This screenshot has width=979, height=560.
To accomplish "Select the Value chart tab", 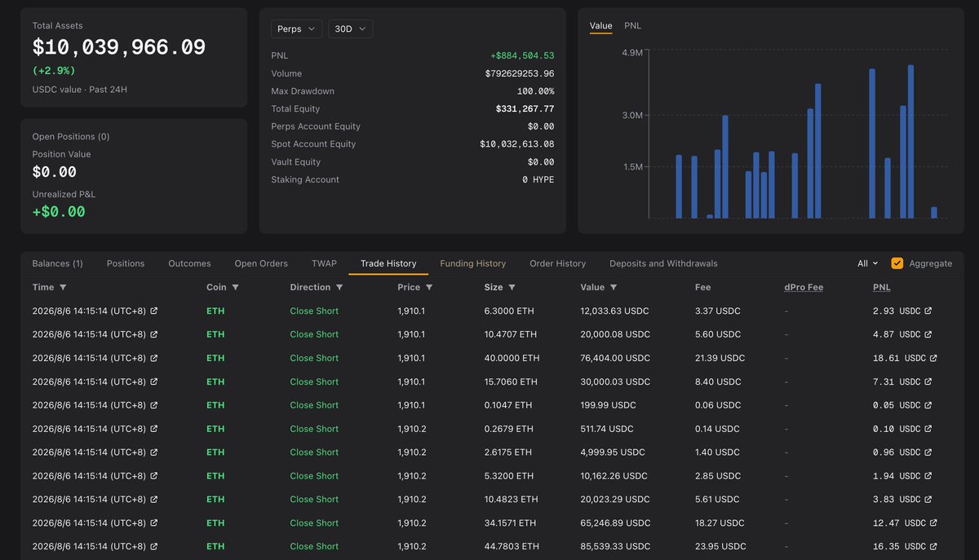I will (600, 25).
